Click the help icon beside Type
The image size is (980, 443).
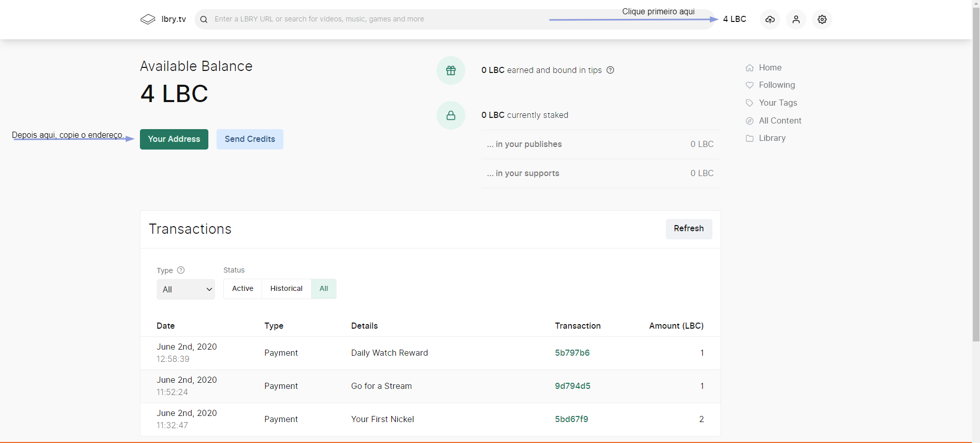(x=181, y=270)
